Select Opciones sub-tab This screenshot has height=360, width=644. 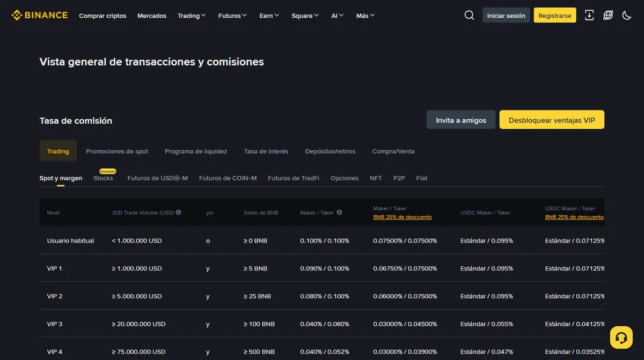pos(345,178)
